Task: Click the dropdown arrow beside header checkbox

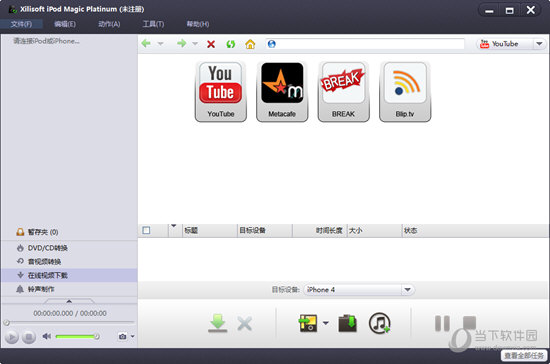Action: [x=173, y=226]
